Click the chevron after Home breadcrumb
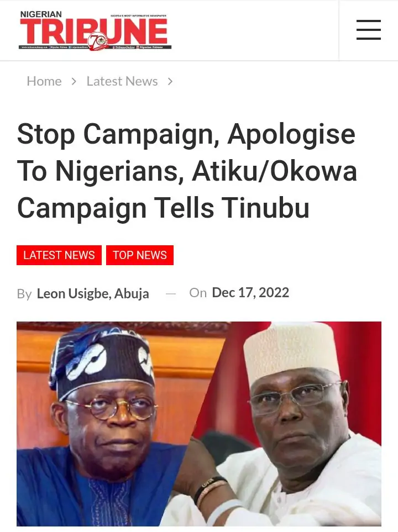Screen dimensions: 398x532 point(74,81)
